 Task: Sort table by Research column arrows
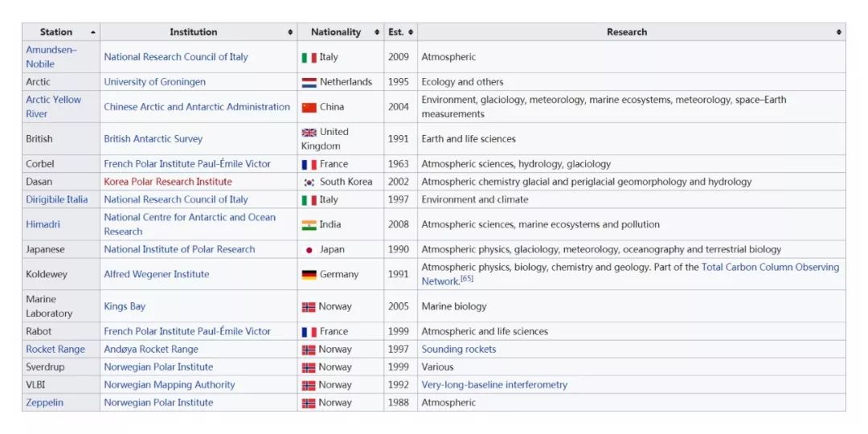[x=838, y=33]
